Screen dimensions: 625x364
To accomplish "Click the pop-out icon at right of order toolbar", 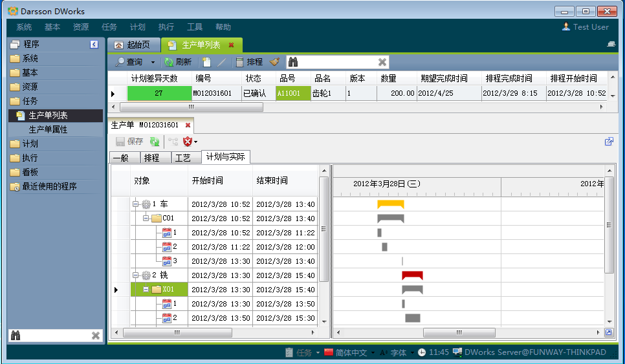I will pyautogui.click(x=609, y=142).
